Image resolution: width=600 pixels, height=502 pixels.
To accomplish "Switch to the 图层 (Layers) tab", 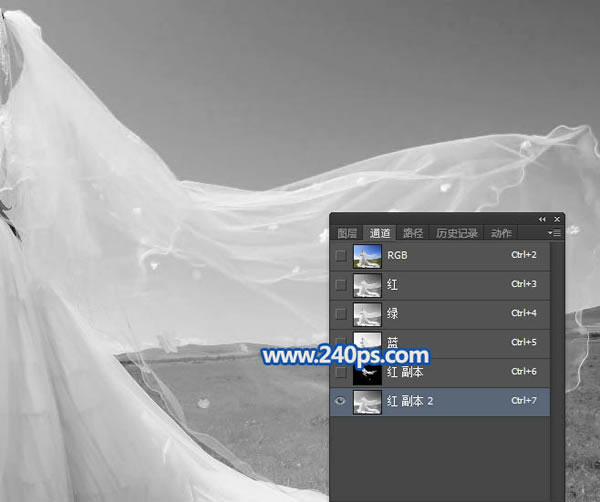I will 347,233.
